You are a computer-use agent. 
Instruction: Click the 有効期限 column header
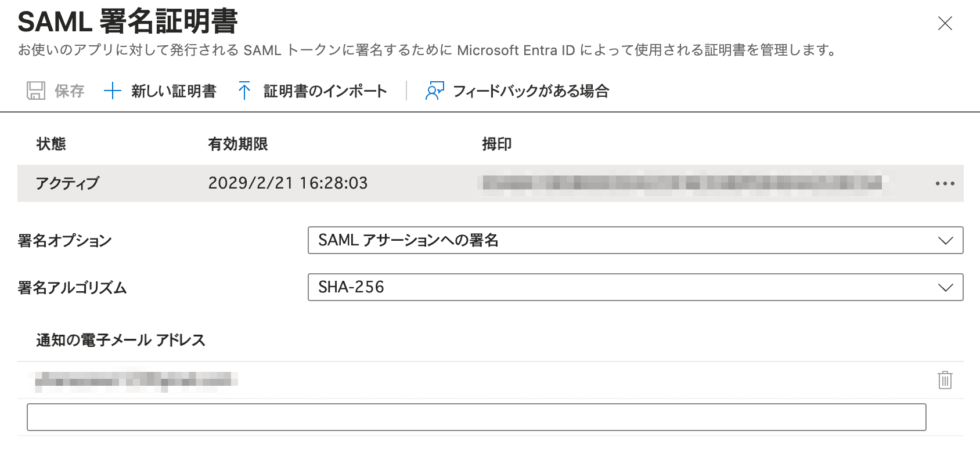click(x=238, y=143)
